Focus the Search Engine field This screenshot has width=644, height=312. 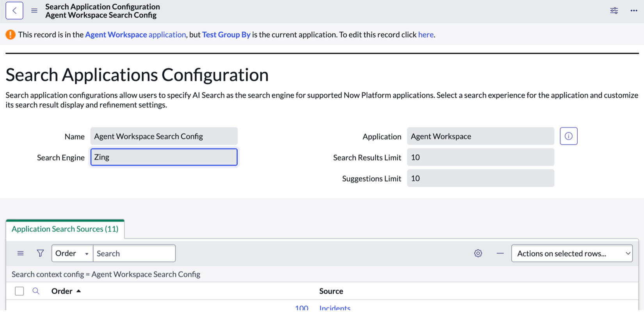pos(164,157)
